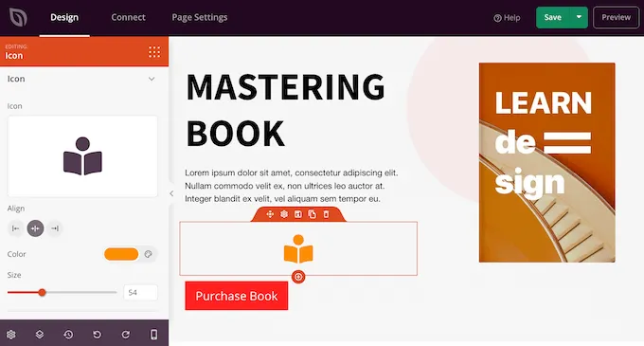Open the layers navigation icon
The image size is (644, 346).
(40, 335)
